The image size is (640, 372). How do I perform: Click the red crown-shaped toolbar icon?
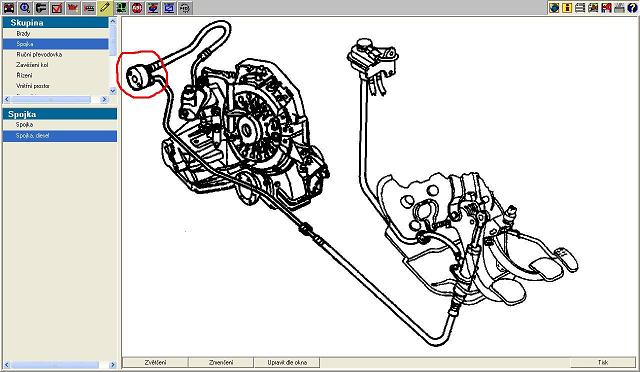tap(73, 8)
